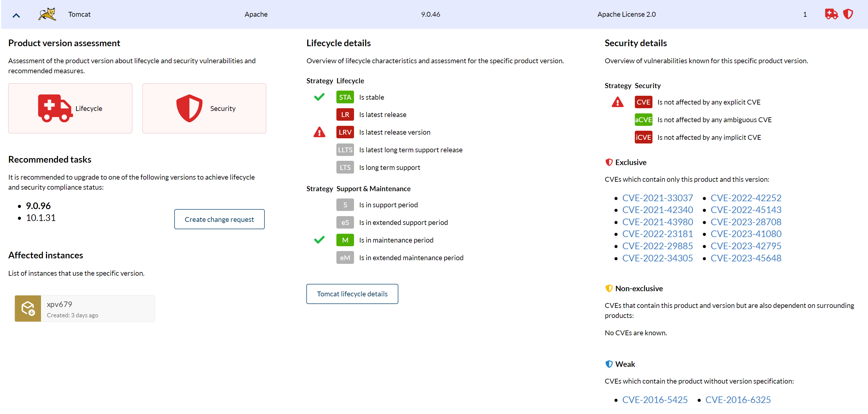
Task: Collapse the Tomcat row with chevron
Action: (16, 15)
